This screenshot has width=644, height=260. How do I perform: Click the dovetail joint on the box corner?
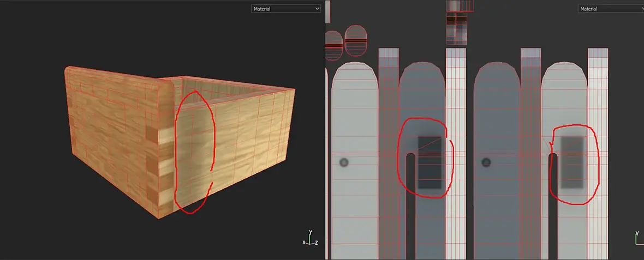159,171
